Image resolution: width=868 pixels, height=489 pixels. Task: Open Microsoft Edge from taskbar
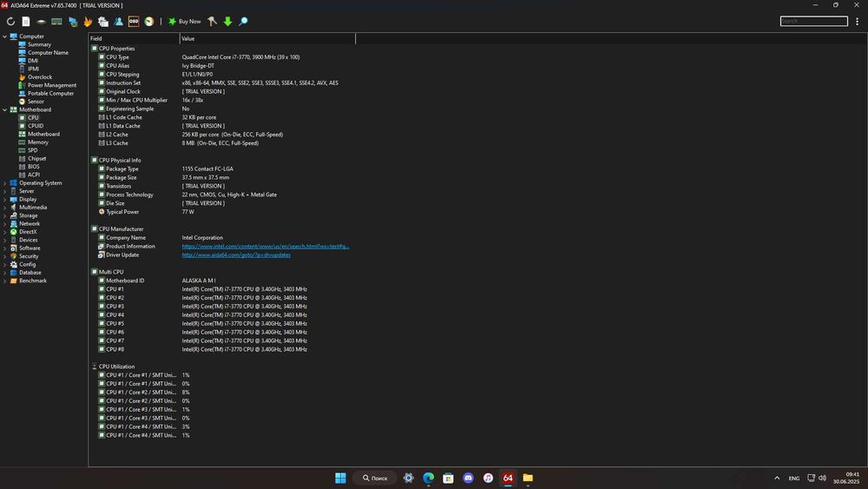(x=429, y=478)
